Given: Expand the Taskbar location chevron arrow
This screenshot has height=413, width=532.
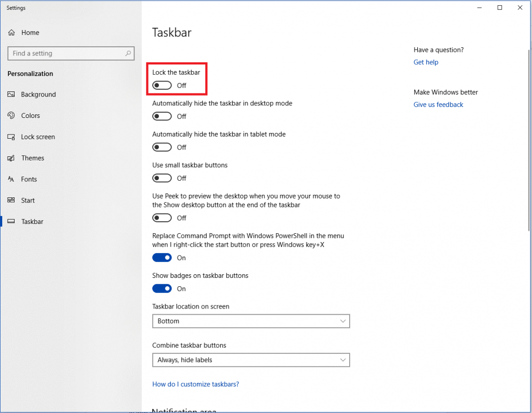Looking at the screenshot, I should tap(343, 321).
